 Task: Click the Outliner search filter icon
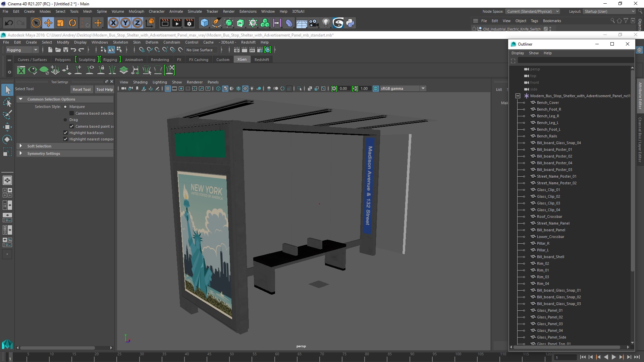point(513,61)
